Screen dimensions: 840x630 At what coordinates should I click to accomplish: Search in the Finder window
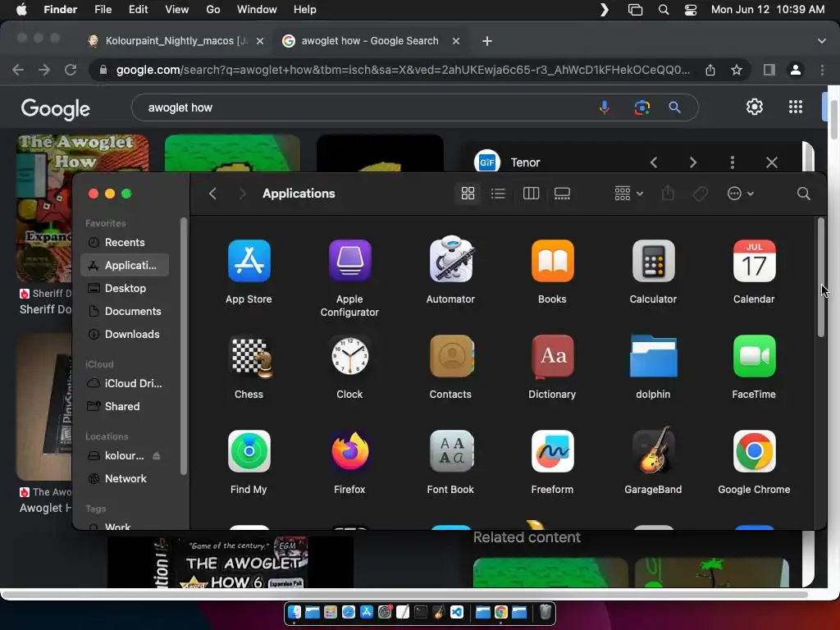(x=803, y=194)
